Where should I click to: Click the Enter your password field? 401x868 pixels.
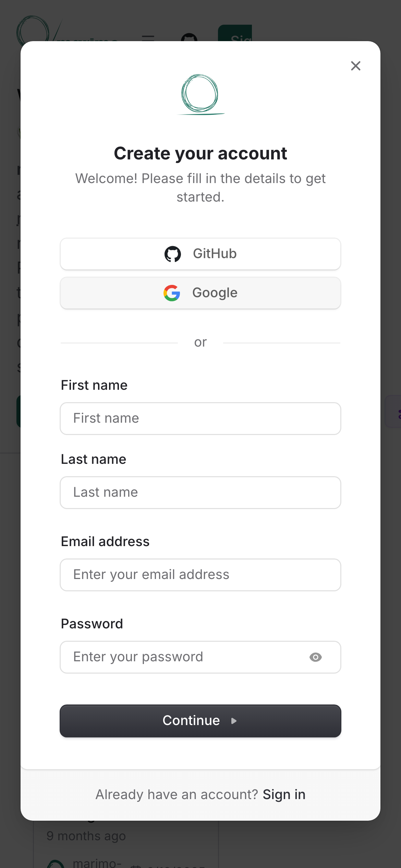coord(185,657)
